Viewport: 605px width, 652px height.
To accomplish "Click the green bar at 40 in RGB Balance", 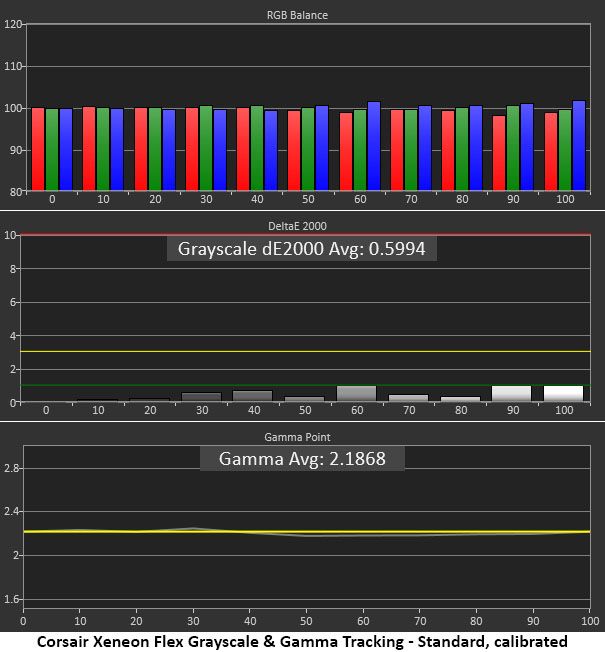I will (257, 148).
